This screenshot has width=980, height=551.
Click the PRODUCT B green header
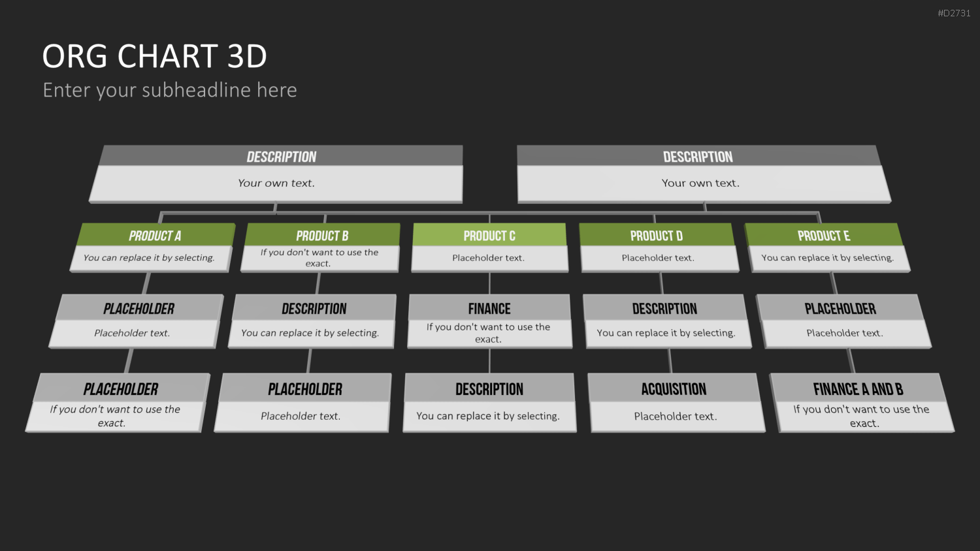(322, 236)
